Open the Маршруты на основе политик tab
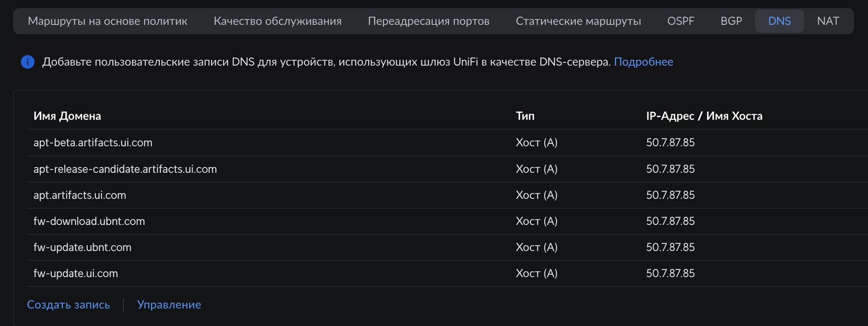Viewport: 868px width, 326px height. click(x=108, y=21)
